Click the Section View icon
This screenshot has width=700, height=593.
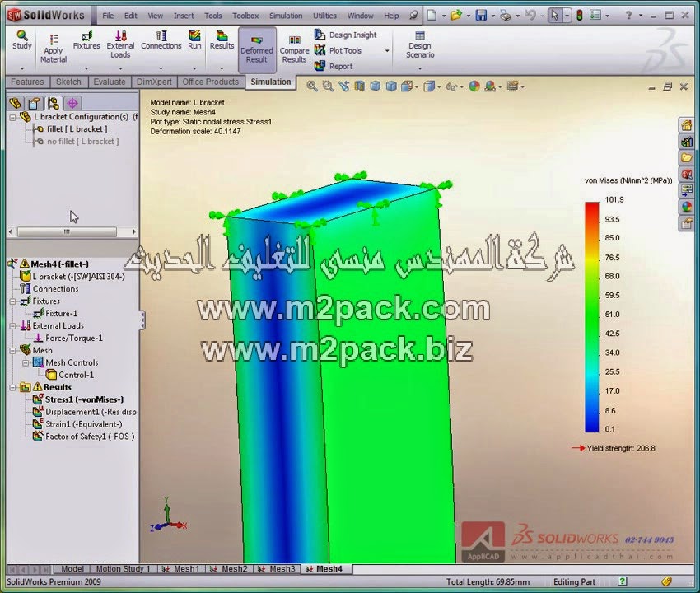(x=359, y=86)
